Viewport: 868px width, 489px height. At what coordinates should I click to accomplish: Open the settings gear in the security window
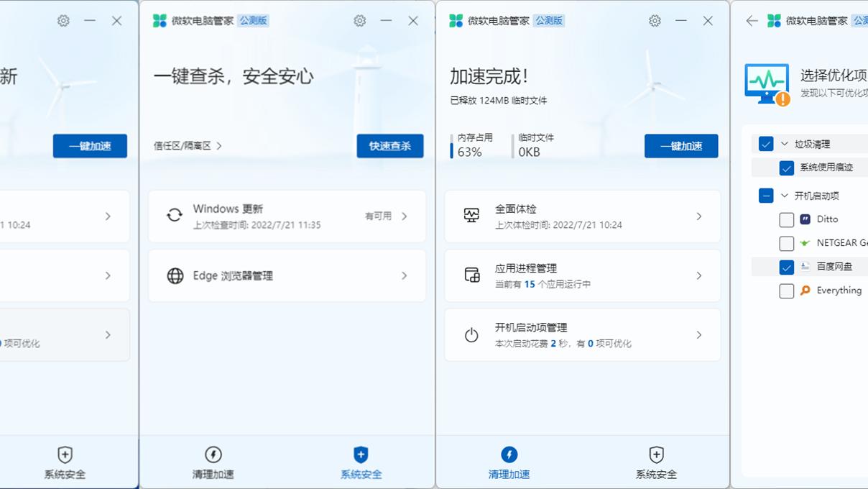click(359, 20)
